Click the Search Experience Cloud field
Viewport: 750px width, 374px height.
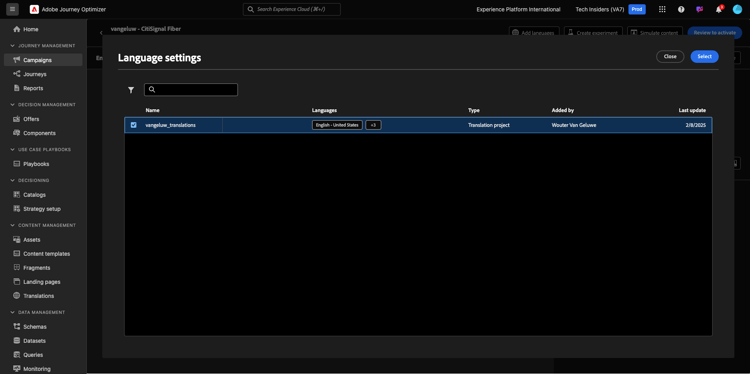coord(292,9)
